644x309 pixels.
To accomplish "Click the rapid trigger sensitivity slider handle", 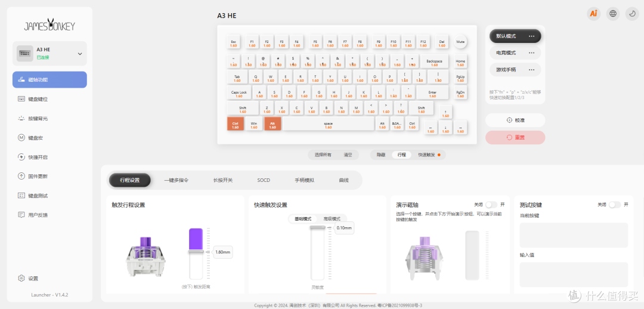I will tap(318, 227).
